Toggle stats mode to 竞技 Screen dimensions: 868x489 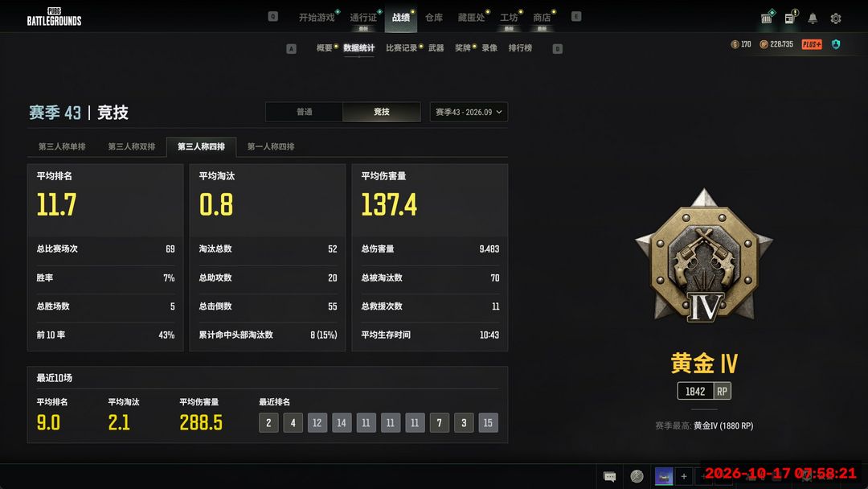[x=382, y=112]
